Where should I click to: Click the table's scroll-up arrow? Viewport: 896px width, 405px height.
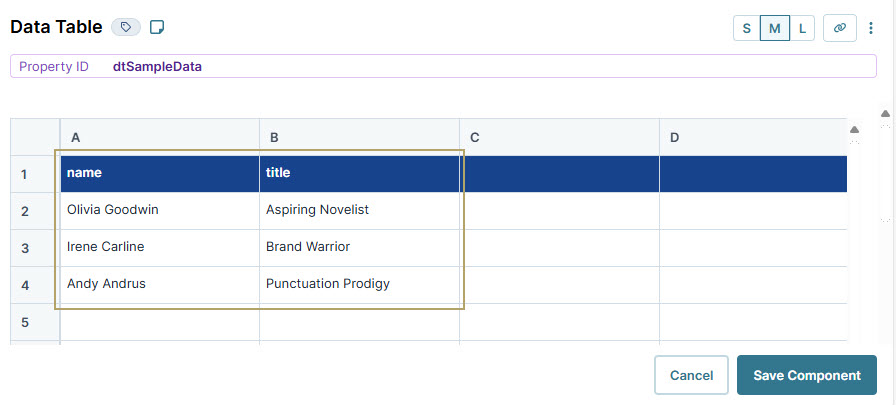(854, 130)
